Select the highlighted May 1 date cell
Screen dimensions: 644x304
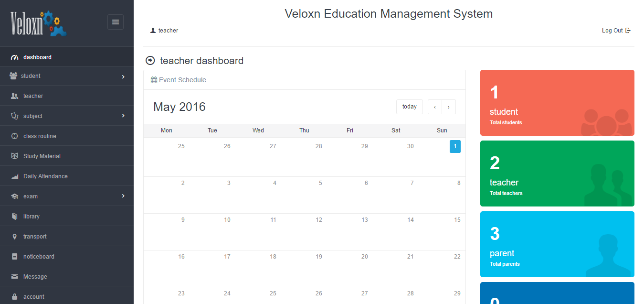click(455, 147)
